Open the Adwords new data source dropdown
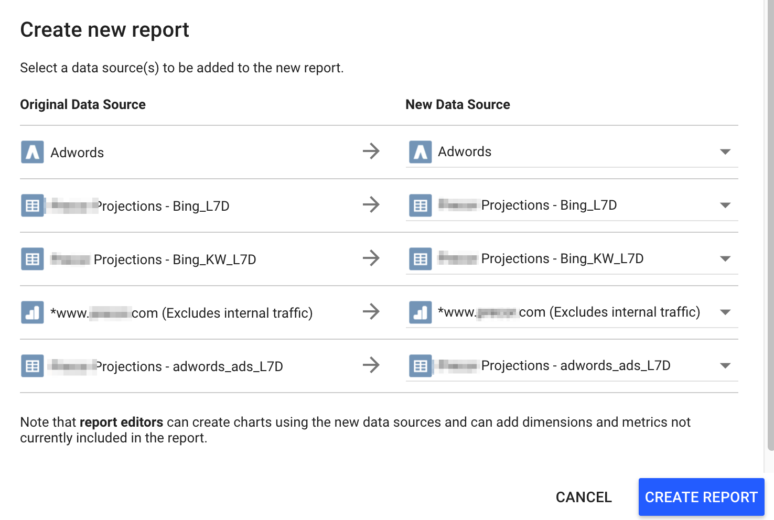The width and height of the screenshot is (774, 520). pyautogui.click(x=572, y=152)
